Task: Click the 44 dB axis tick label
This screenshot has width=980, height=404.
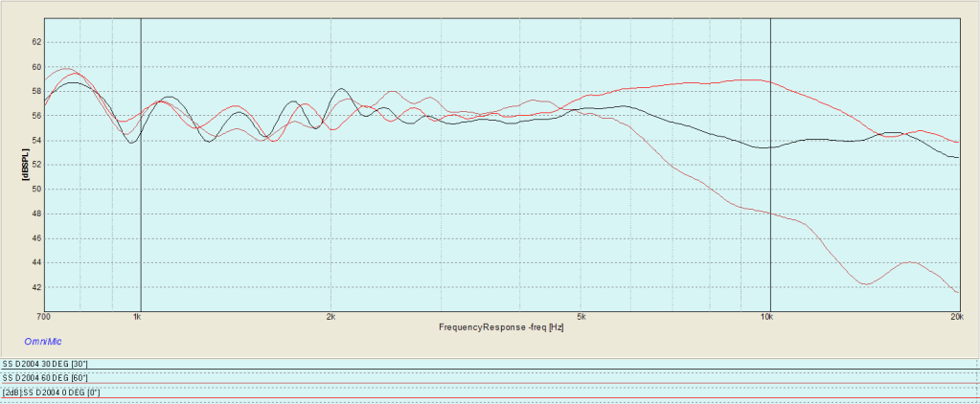Action: pos(35,263)
